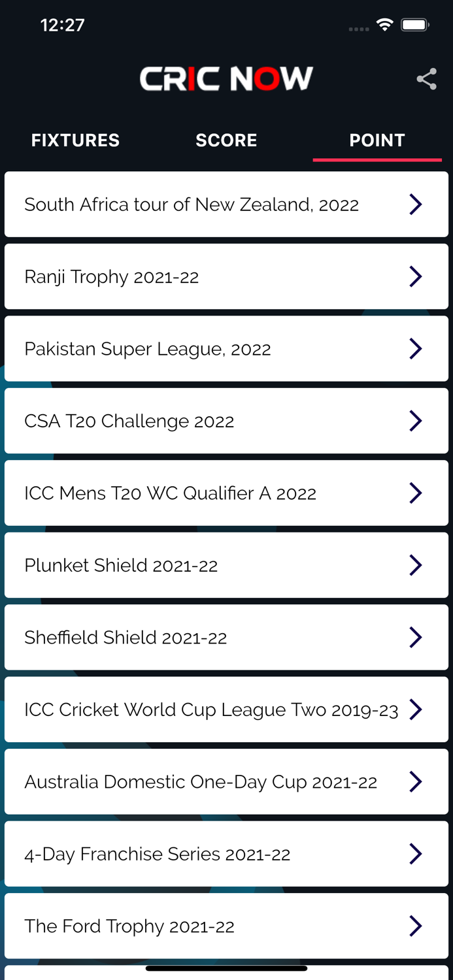
Task: Tap the Wi-Fi status icon
Action: pyautogui.click(x=384, y=24)
